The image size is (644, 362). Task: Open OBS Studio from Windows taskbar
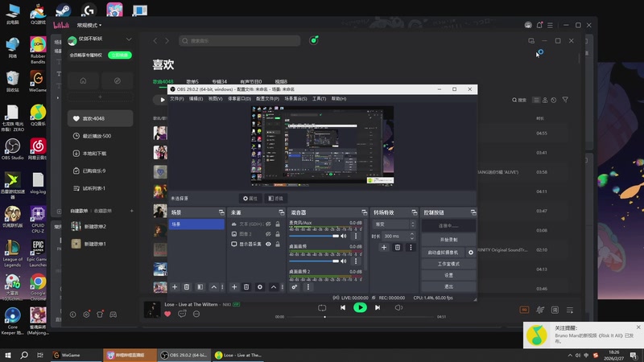click(184, 356)
